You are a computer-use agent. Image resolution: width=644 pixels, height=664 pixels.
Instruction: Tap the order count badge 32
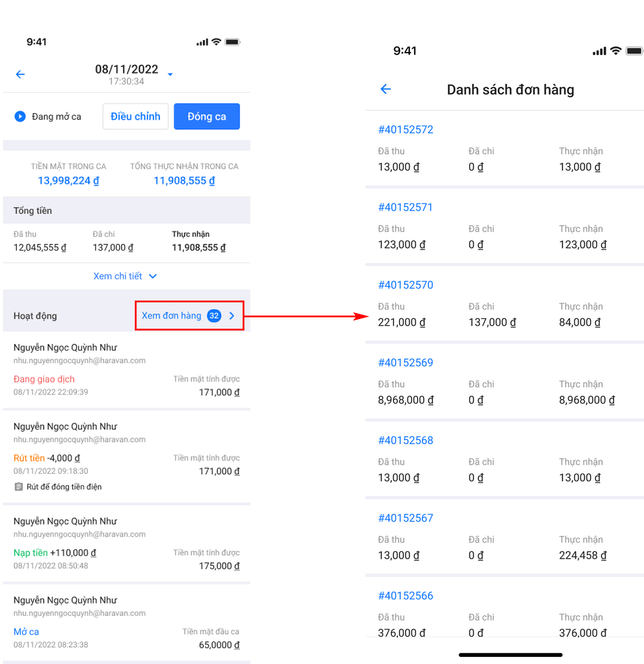click(x=214, y=316)
